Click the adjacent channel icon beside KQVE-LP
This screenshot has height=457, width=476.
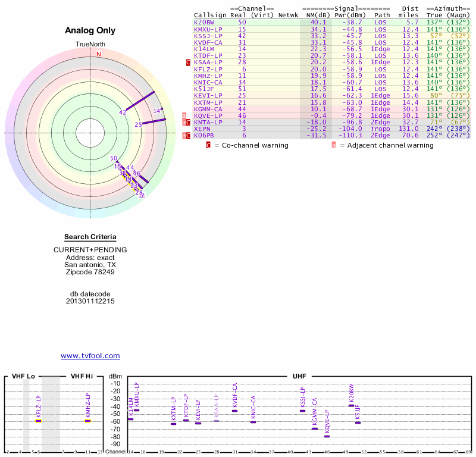point(184,115)
